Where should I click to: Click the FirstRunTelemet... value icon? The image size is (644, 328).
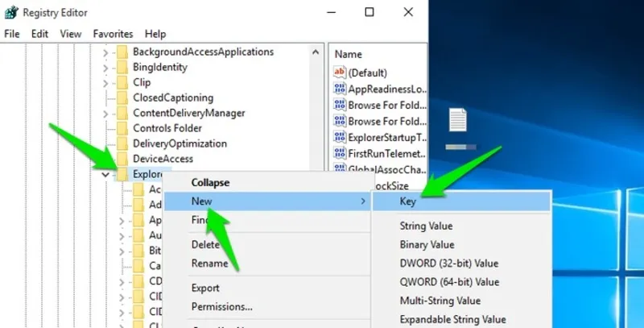340,153
